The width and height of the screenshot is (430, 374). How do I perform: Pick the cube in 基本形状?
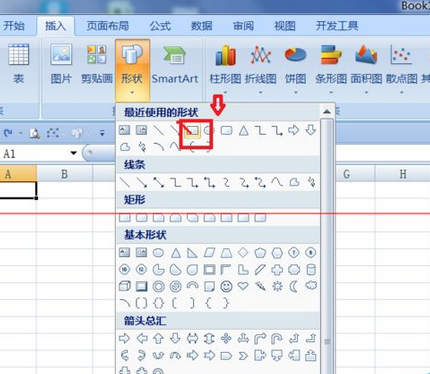tap(125, 286)
